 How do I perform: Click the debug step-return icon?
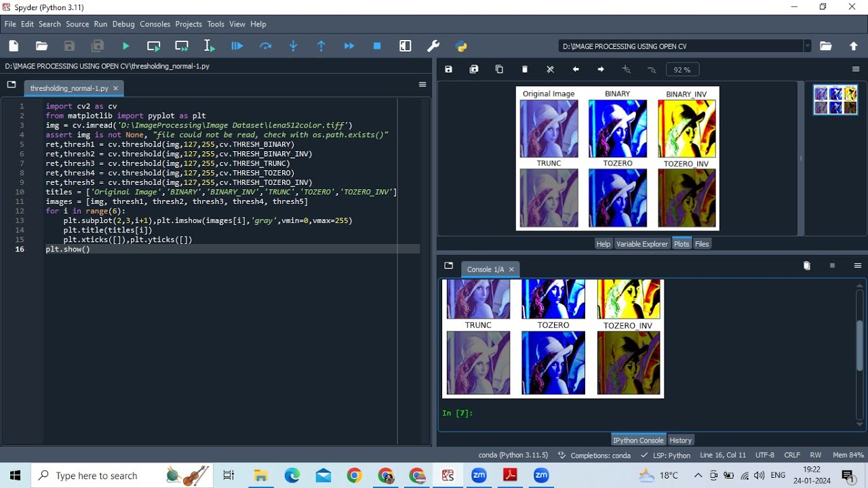click(321, 46)
